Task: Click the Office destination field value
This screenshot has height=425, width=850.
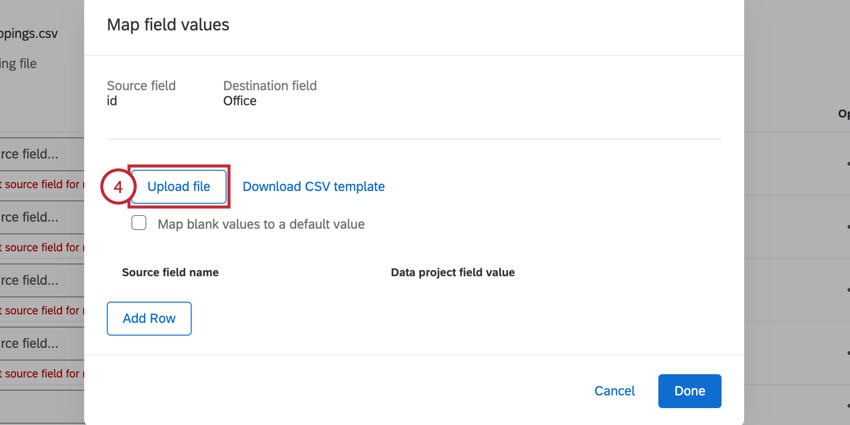Action: click(240, 101)
